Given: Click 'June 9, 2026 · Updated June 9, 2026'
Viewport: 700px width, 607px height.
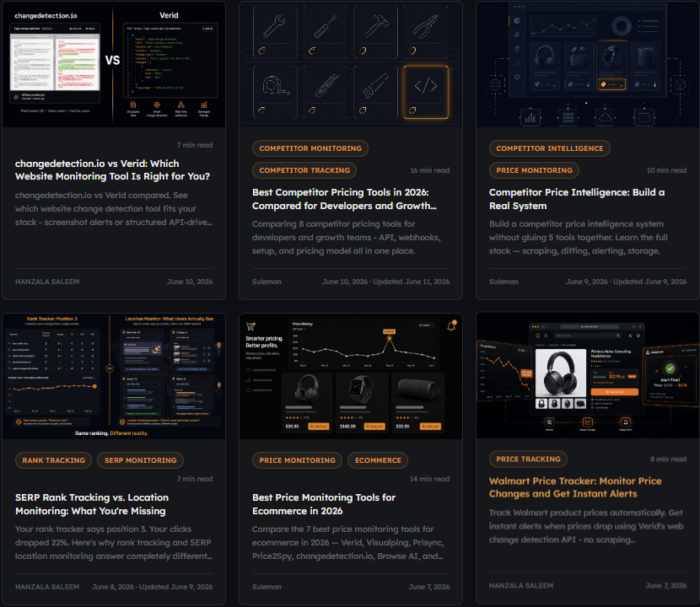Looking at the screenshot, I should pyautogui.click(x=627, y=282).
